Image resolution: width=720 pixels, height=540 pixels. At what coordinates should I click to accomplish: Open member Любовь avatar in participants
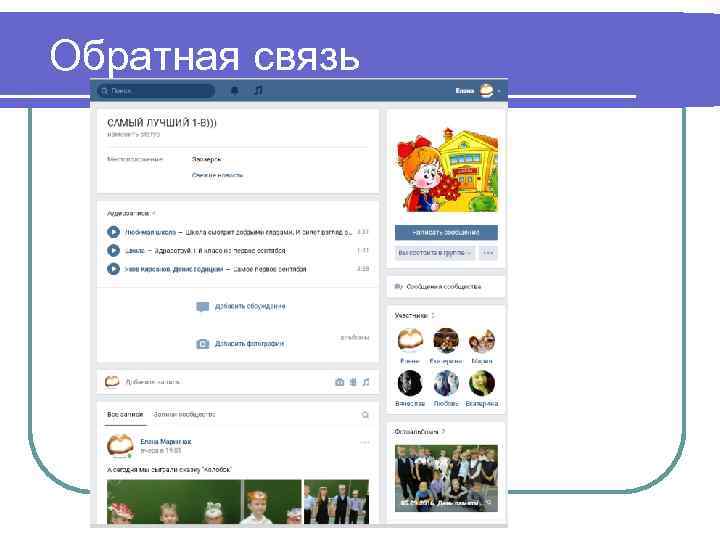pos(446,383)
